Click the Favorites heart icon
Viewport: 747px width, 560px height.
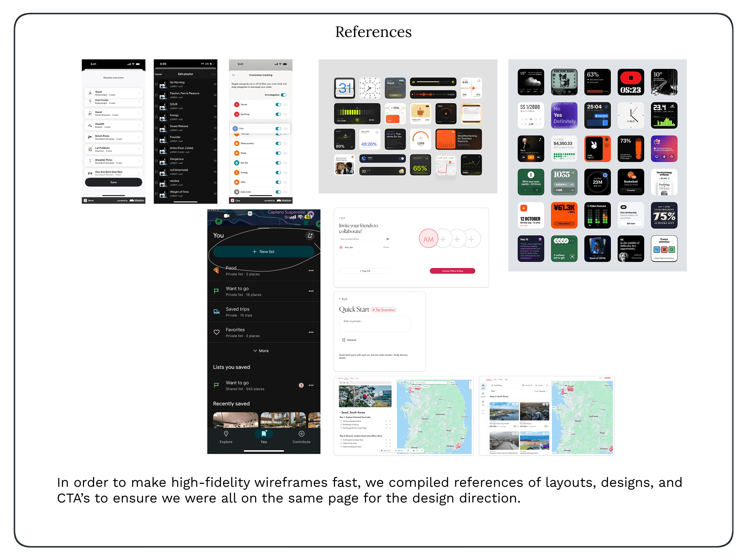coord(217,332)
